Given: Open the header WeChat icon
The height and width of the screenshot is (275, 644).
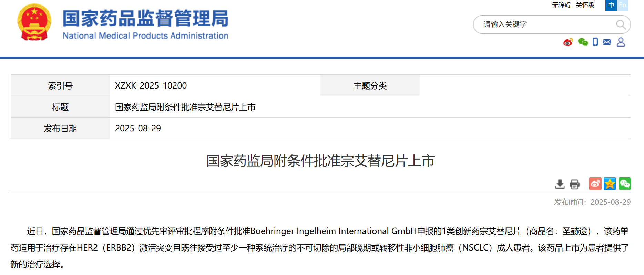Looking at the screenshot, I should pos(583,42).
